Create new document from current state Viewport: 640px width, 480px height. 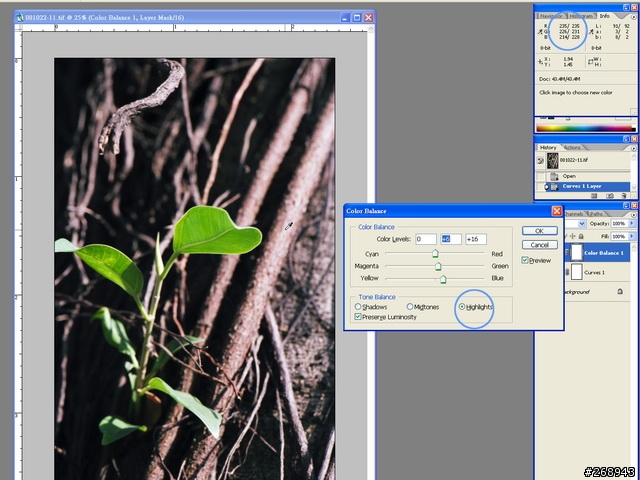[594, 196]
